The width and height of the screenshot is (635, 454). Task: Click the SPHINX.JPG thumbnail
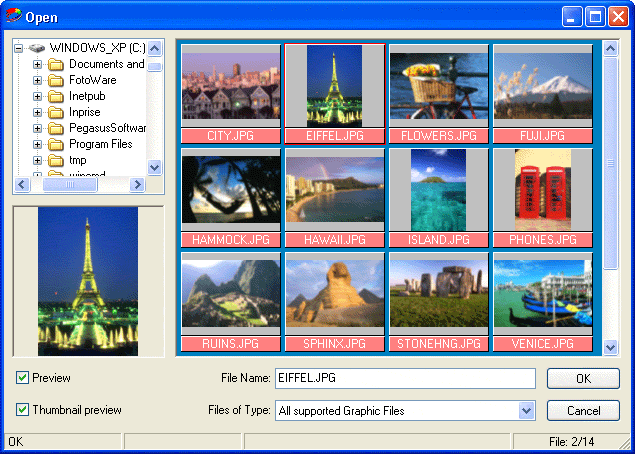point(334,294)
